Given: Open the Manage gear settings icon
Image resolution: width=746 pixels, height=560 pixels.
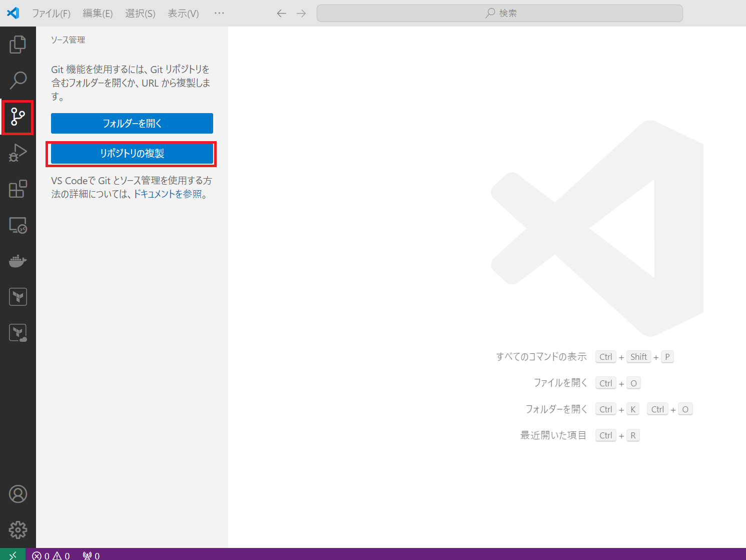Looking at the screenshot, I should click(18, 530).
